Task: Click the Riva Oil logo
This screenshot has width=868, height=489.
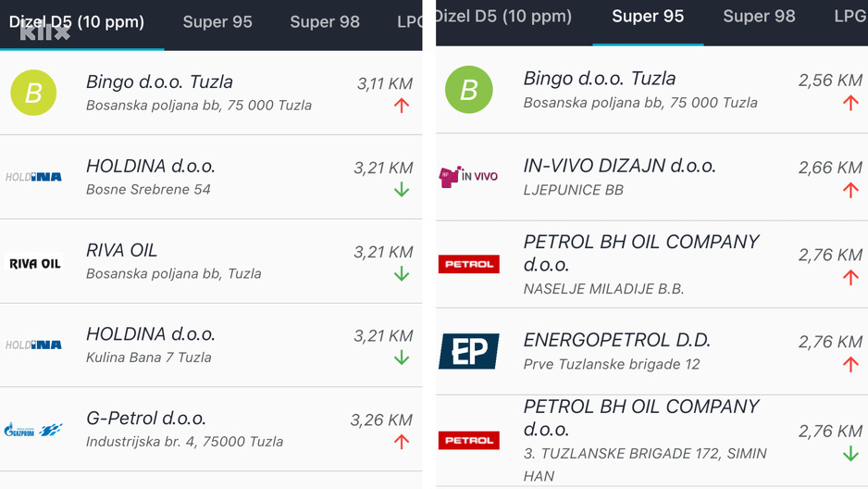Action: click(x=34, y=263)
